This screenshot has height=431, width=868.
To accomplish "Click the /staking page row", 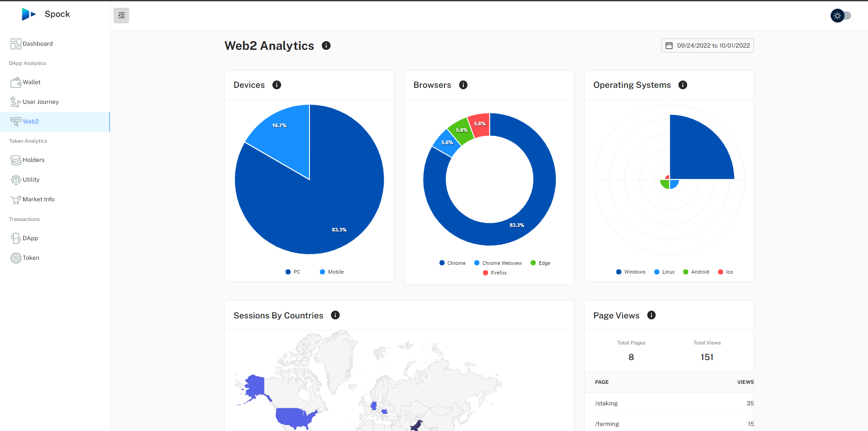I will click(669, 404).
